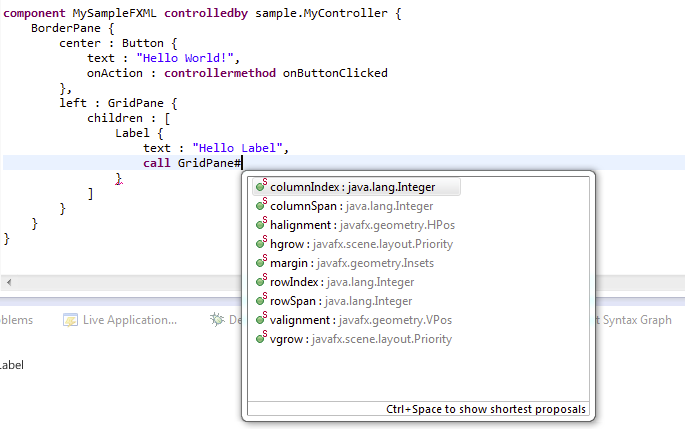Click the green icon beside columnIndex
The width and height of the screenshot is (685, 429).
pos(261,187)
